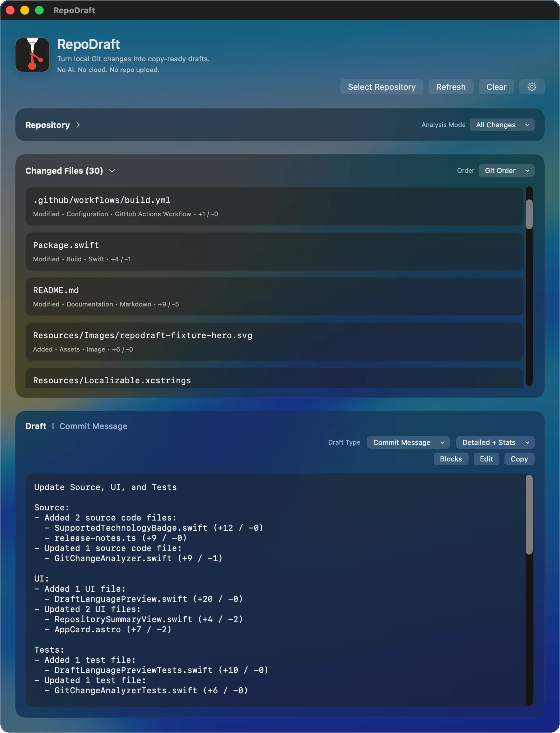
Task: Select the README.md file row
Action: [x=274, y=296]
